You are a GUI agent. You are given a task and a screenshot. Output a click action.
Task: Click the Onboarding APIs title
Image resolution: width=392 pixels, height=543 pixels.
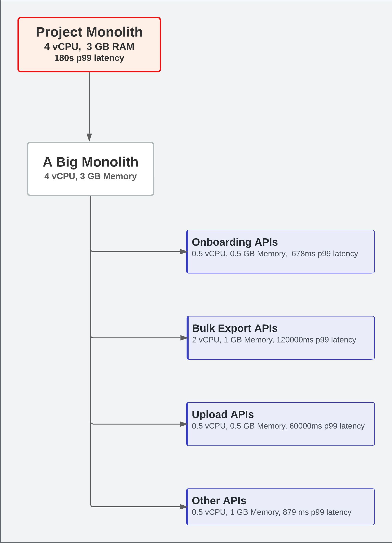tap(235, 242)
